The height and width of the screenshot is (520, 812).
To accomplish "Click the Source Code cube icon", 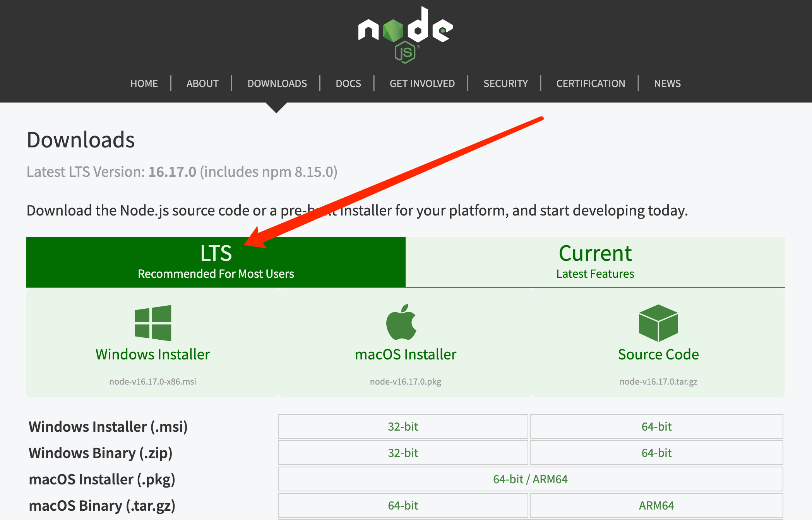I will point(658,323).
